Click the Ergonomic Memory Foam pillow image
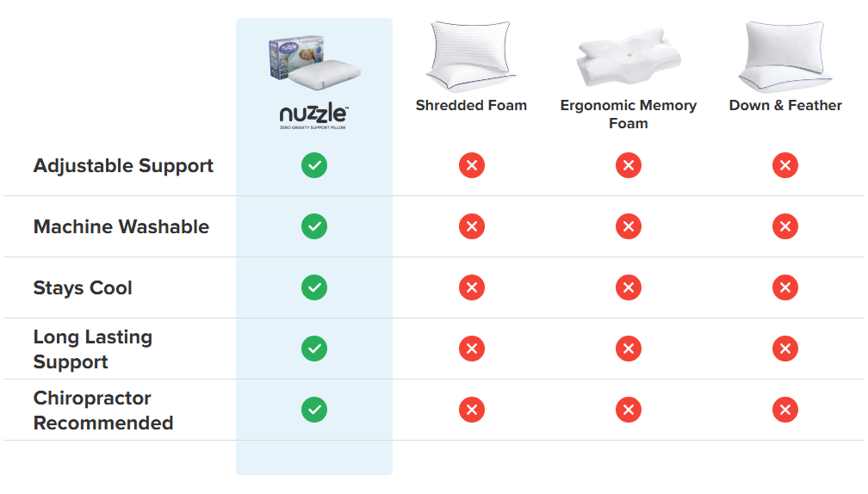The height and width of the screenshot is (494, 868). 628,59
